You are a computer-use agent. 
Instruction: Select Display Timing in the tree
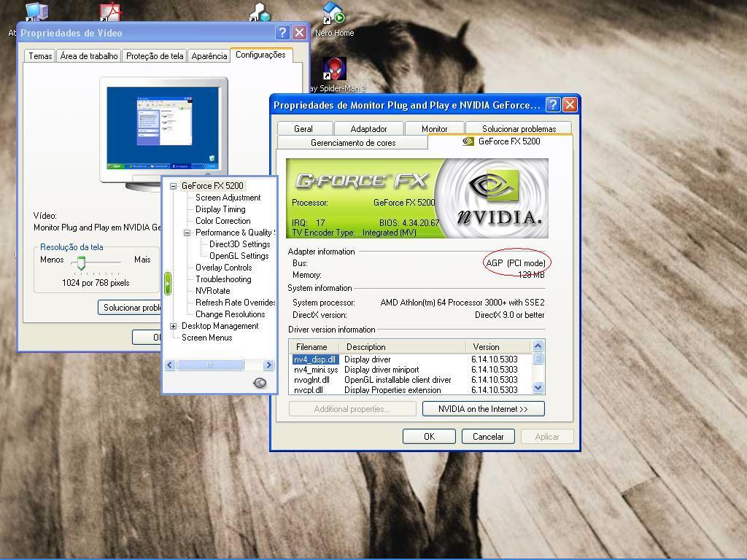[220, 209]
